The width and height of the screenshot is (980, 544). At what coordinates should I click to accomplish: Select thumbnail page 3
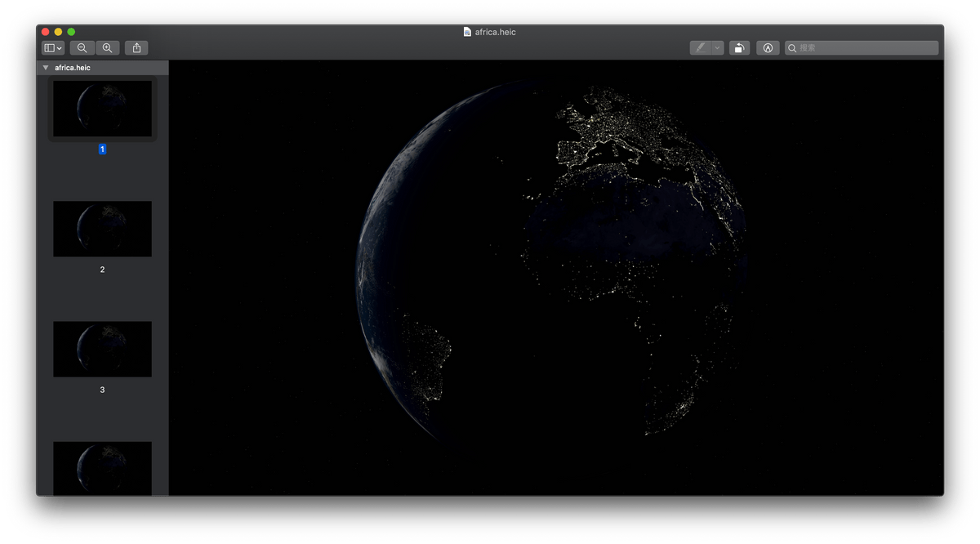pyautogui.click(x=102, y=349)
